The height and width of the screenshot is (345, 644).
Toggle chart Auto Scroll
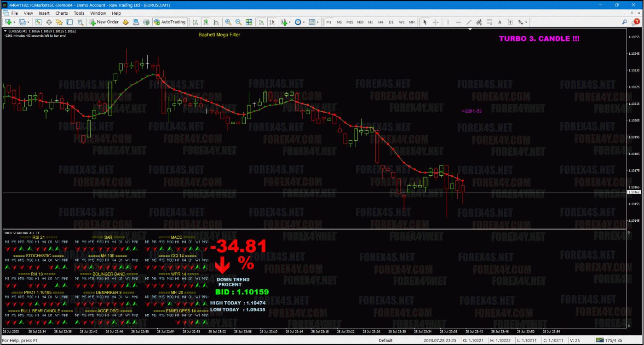261,22
